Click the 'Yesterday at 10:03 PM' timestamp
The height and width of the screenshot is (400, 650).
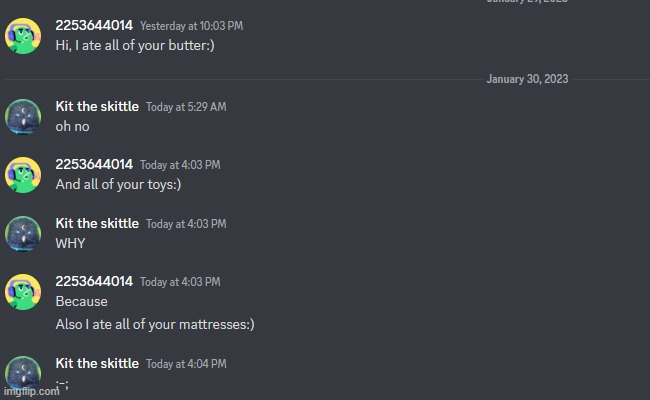click(191, 26)
